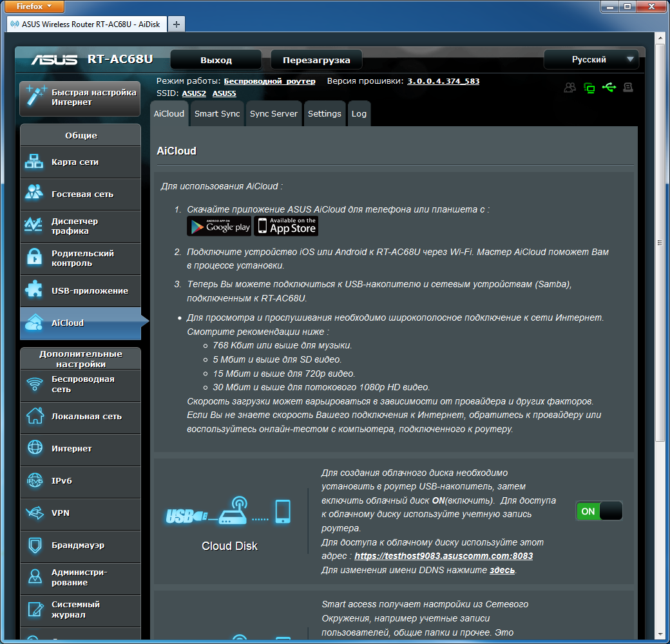Toggle the Cloud Disk ON switch
This screenshot has height=644, width=670.
click(x=598, y=511)
